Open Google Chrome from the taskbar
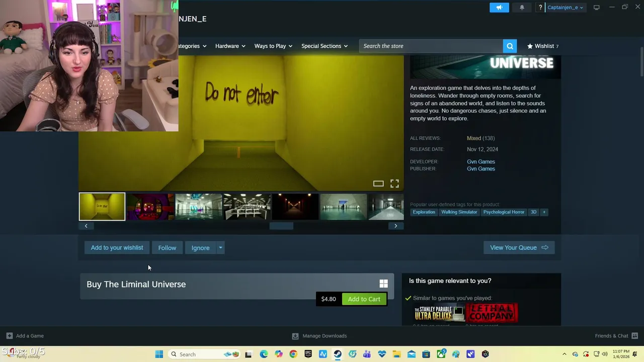Image resolution: width=644 pixels, height=362 pixels. click(x=293, y=354)
